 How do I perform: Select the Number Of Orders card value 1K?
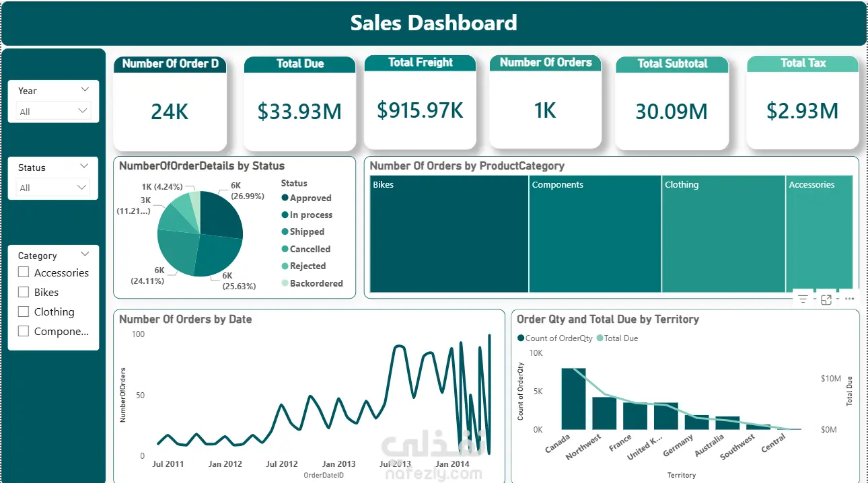(545, 110)
